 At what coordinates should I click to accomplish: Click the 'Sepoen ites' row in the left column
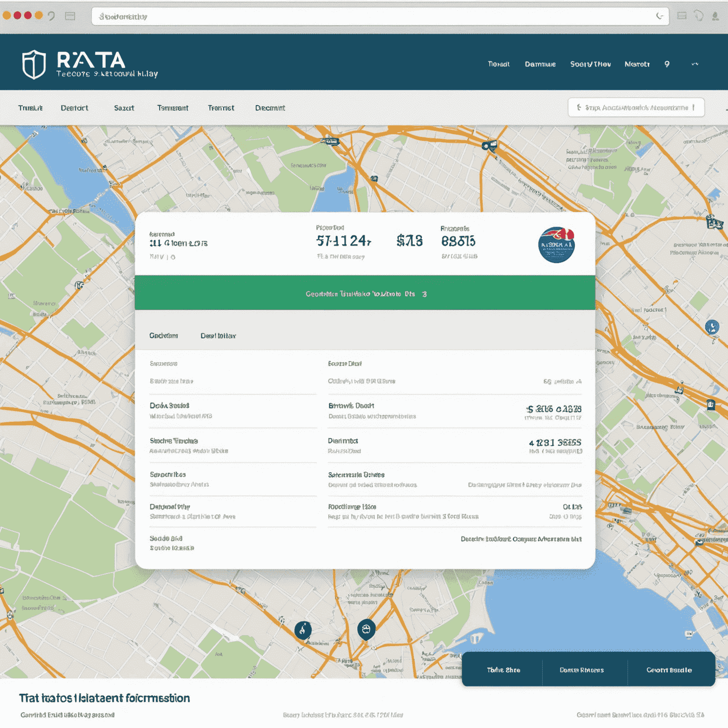233,479
